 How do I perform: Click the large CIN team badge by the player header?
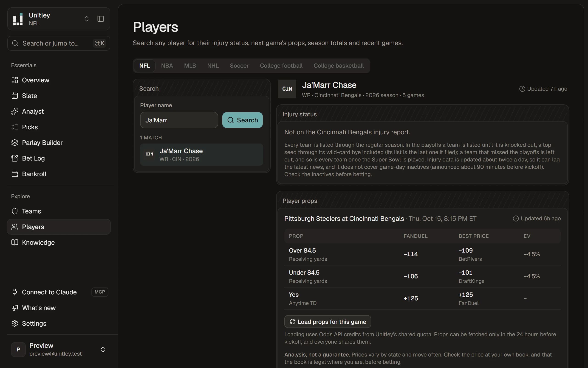click(287, 89)
